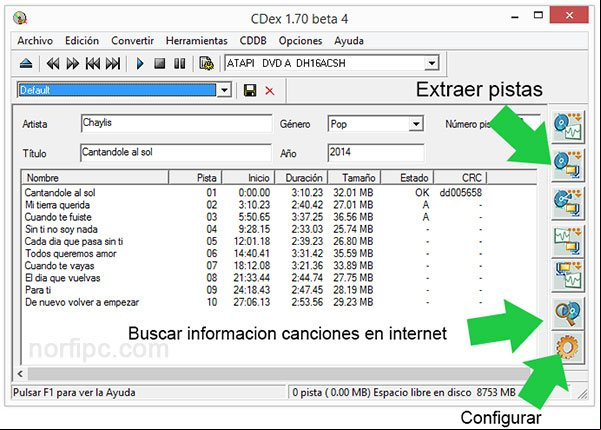Open the Convertir menu

coord(133,41)
